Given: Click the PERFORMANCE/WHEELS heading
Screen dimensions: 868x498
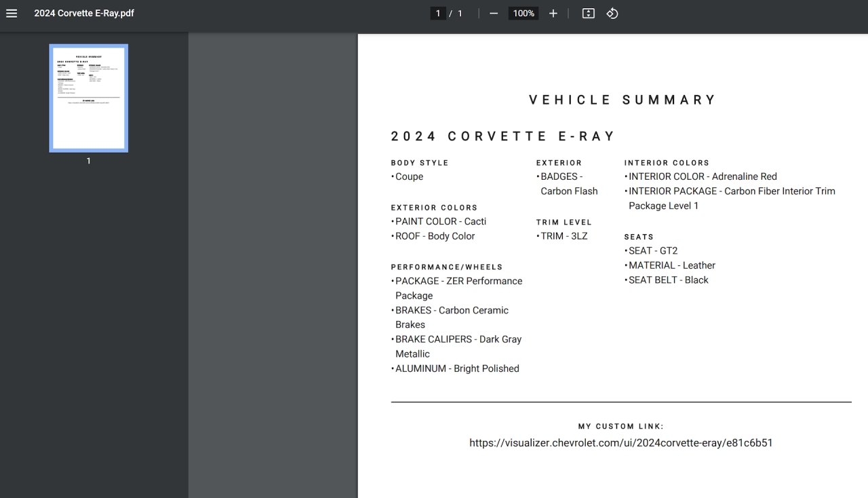Looking at the screenshot, I should [x=447, y=267].
